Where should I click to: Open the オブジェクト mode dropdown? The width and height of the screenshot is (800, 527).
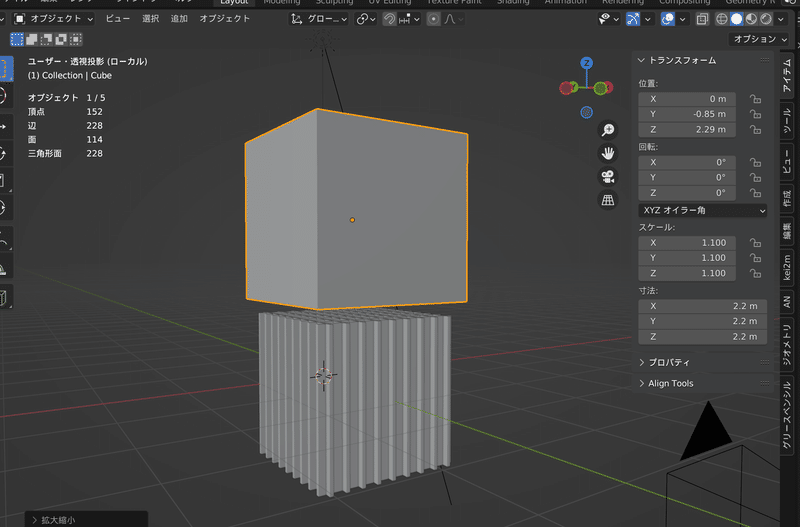(x=54, y=19)
